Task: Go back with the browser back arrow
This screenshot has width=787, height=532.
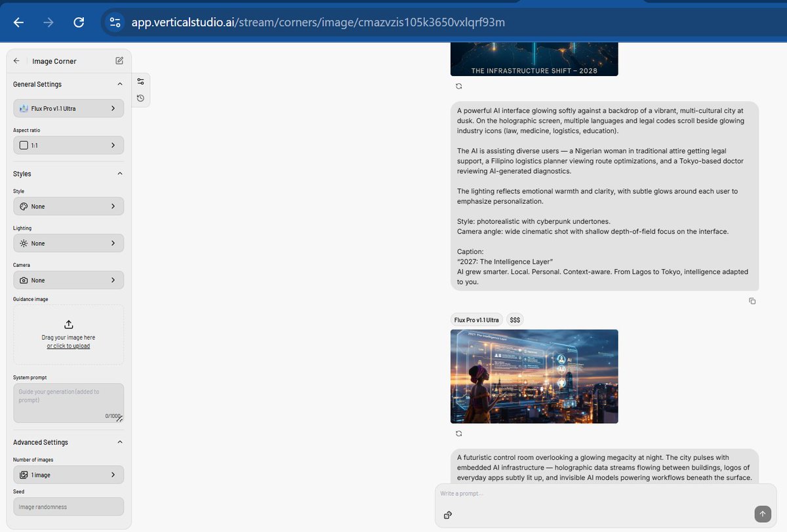Action: [18, 22]
